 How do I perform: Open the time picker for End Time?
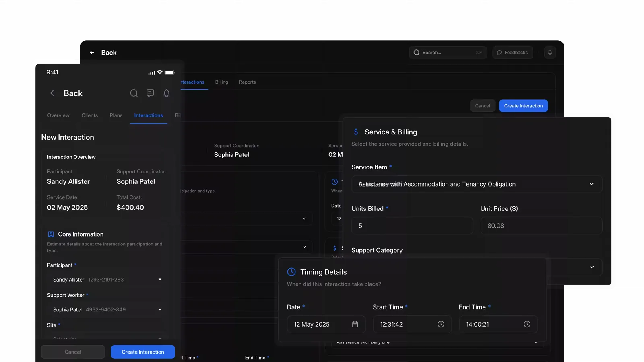tap(527, 324)
